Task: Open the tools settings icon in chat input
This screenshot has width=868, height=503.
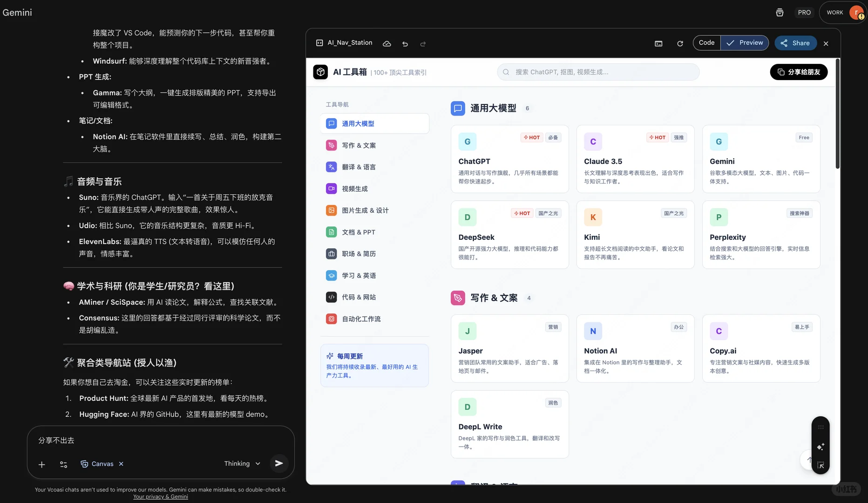Action: click(63, 464)
